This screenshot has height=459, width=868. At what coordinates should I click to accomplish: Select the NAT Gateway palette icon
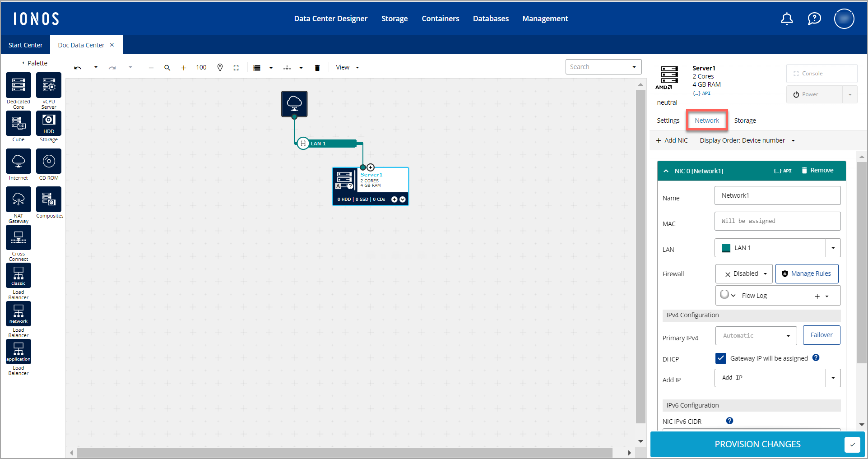pos(19,199)
